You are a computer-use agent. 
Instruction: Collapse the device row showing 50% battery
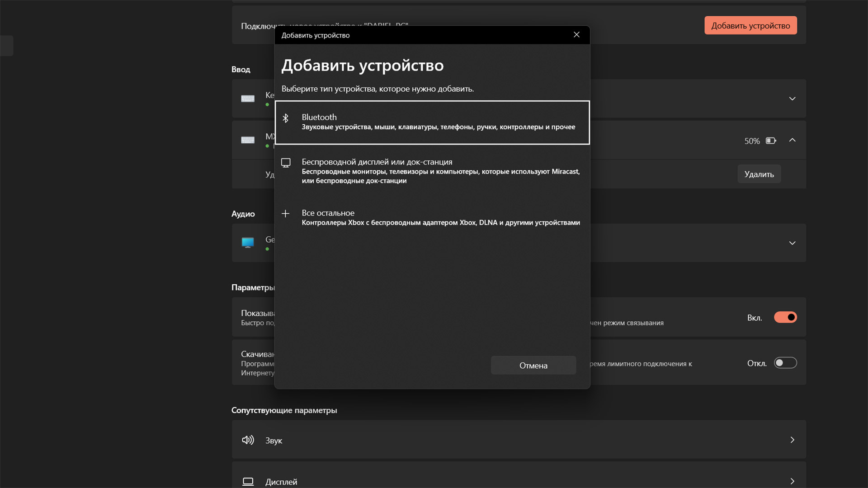pyautogui.click(x=792, y=140)
